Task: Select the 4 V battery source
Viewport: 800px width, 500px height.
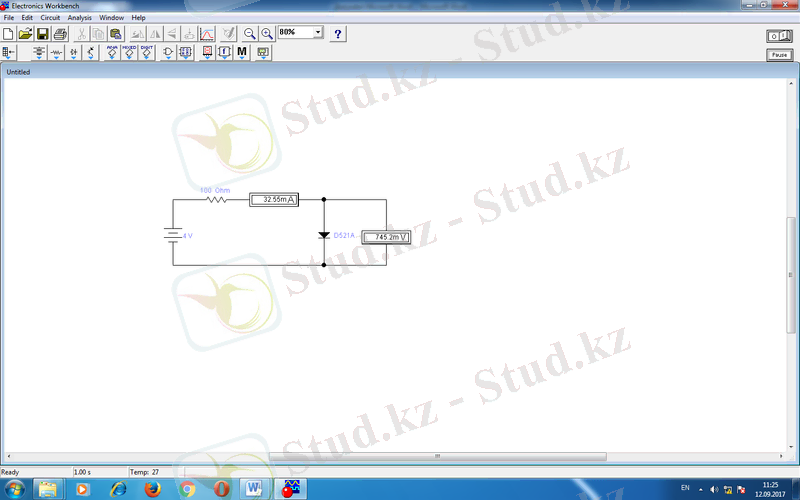Action: [x=173, y=235]
